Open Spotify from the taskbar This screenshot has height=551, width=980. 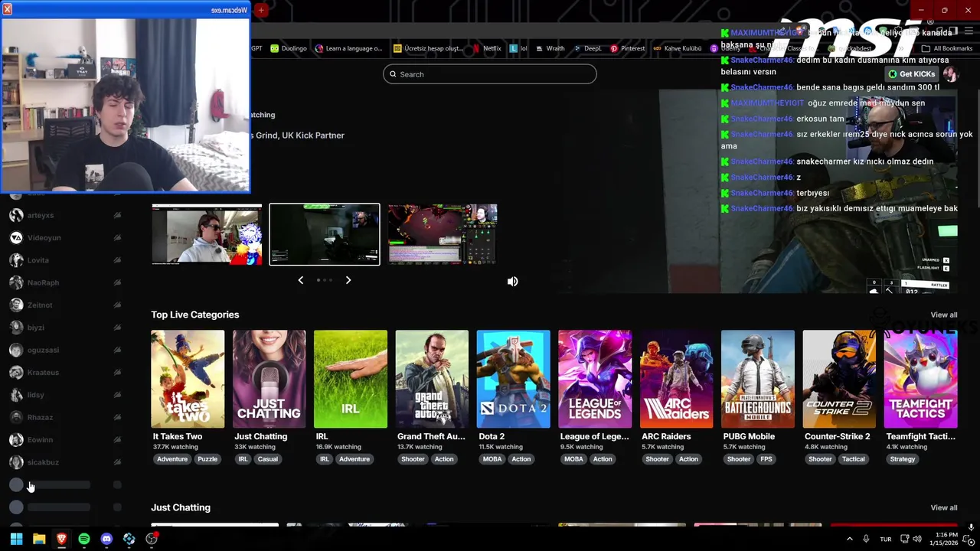pyautogui.click(x=84, y=539)
